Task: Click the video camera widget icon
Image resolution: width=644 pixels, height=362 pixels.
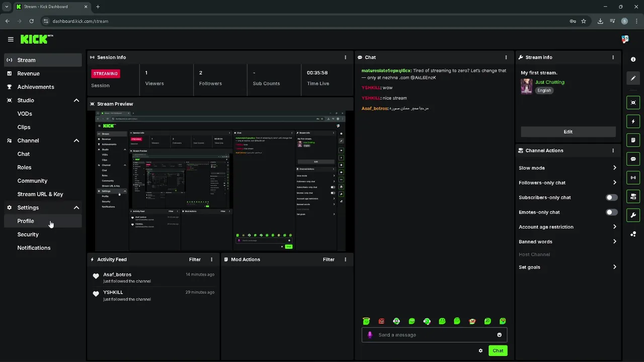Action: point(633,196)
